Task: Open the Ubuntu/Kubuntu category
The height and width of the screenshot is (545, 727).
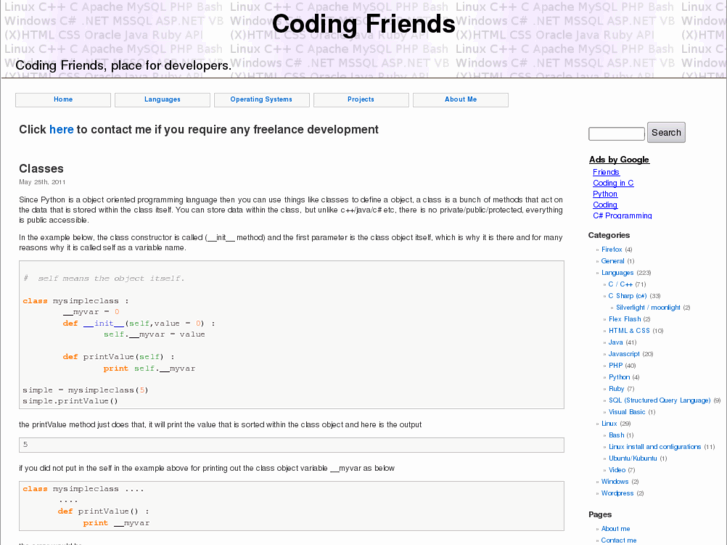Action: pos(632,458)
